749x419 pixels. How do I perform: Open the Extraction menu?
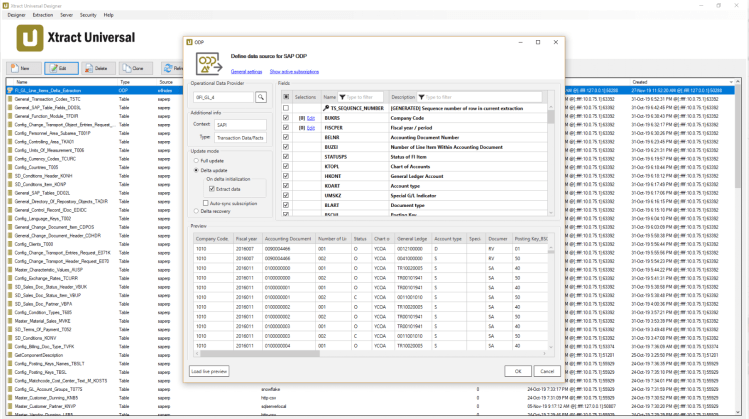click(44, 15)
